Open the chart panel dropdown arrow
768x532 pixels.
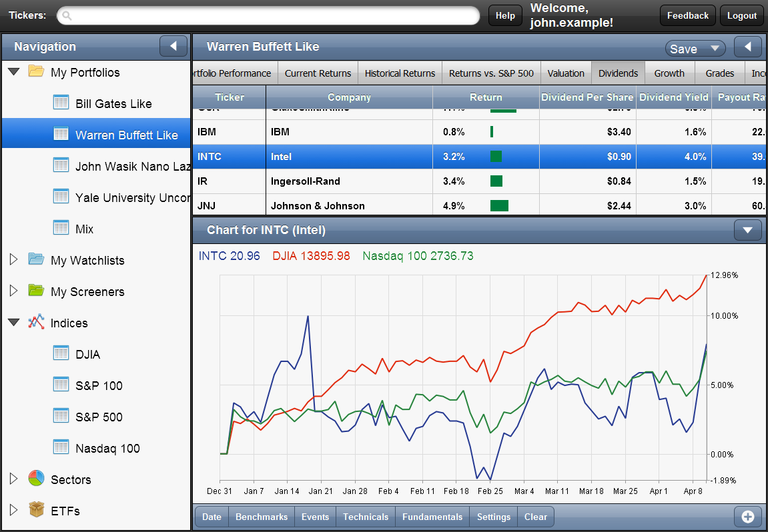pyautogui.click(x=747, y=230)
